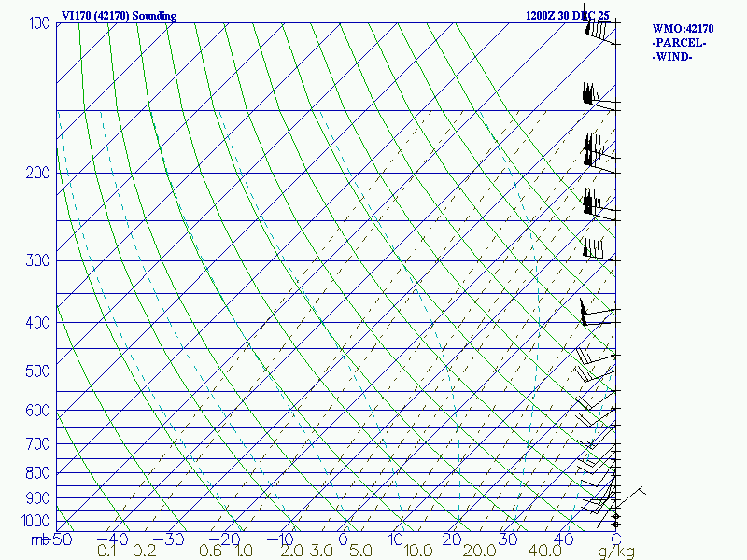This screenshot has width=747, height=560.
Task: Click the 1.0 mixing ratio label
Action: click(x=243, y=552)
